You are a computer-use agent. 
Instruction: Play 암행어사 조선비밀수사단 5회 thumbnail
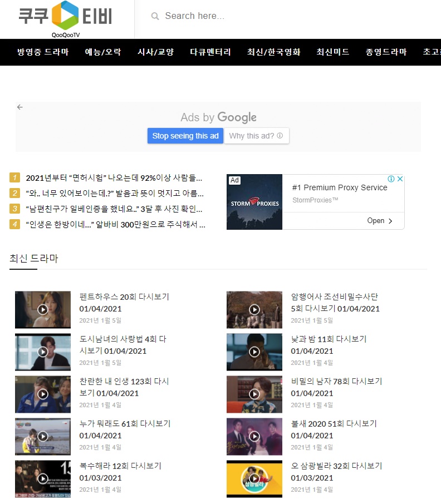pos(254,309)
